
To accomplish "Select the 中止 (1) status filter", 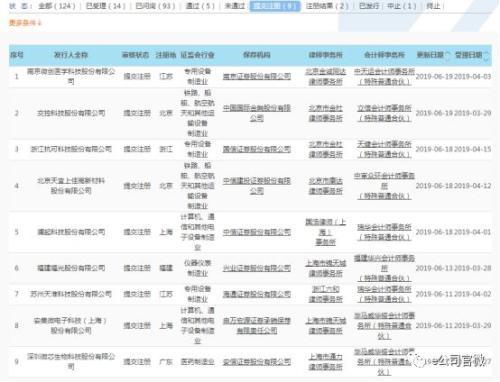I will point(402,6).
